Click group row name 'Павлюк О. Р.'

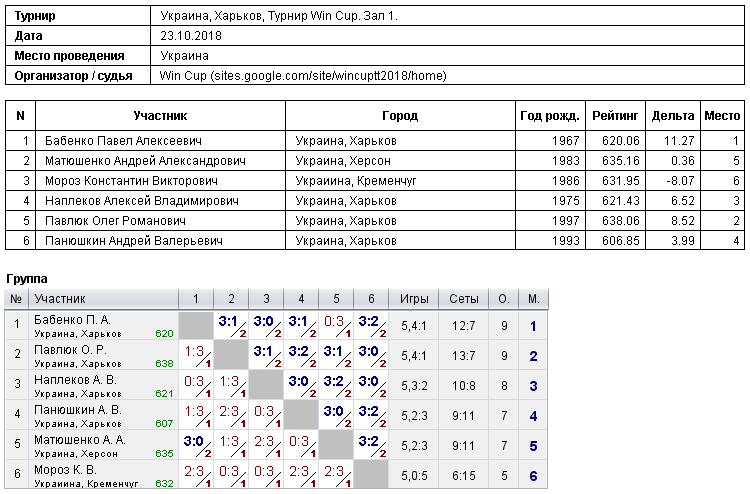click(70, 350)
